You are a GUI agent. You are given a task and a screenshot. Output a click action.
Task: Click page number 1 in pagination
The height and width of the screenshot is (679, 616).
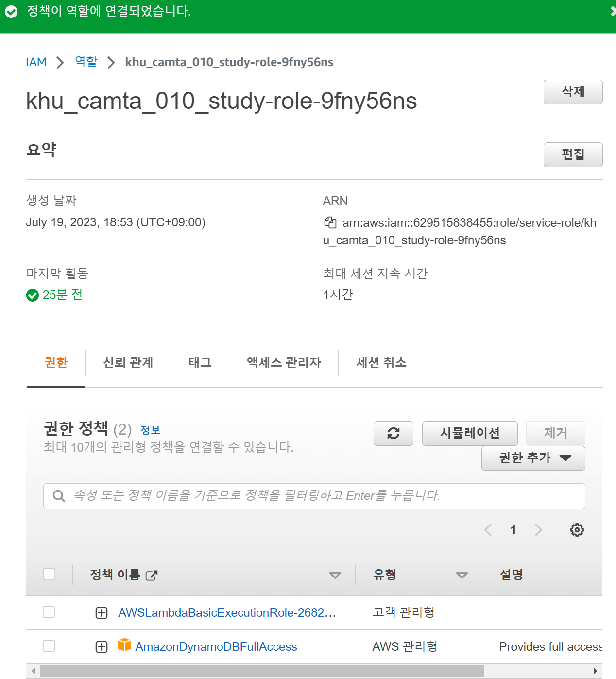click(513, 530)
